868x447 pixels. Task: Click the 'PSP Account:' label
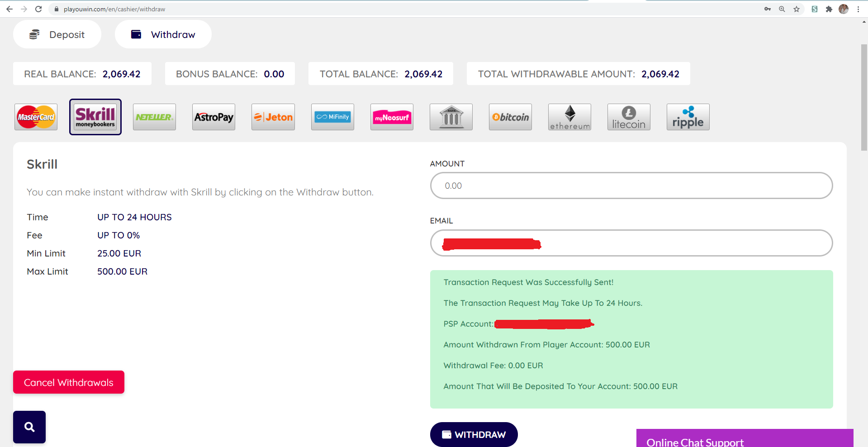pyautogui.click(x=468, y=324)
